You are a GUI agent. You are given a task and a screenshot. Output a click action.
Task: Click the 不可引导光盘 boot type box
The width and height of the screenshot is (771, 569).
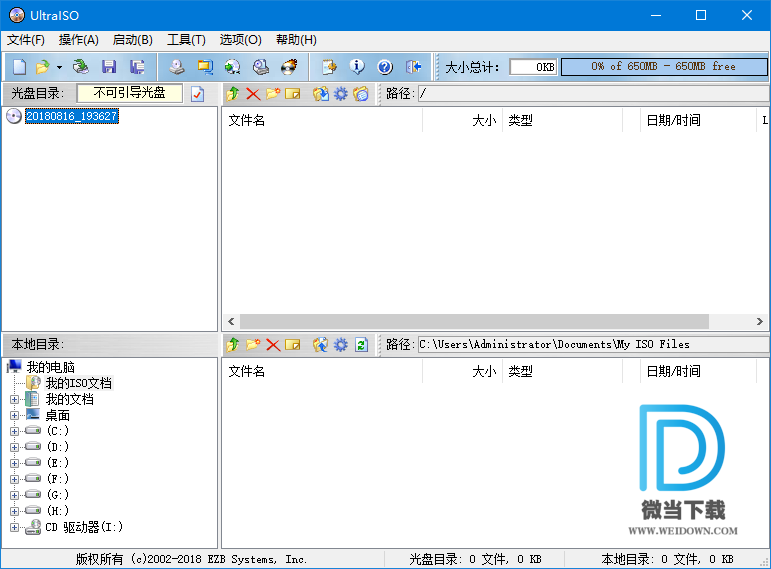pos(130,93)
